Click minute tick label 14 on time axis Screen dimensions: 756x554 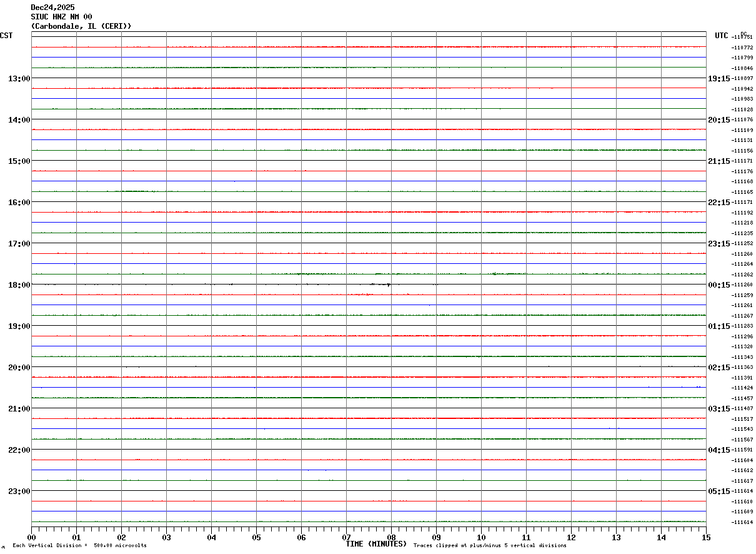click(x=661, y=537)
